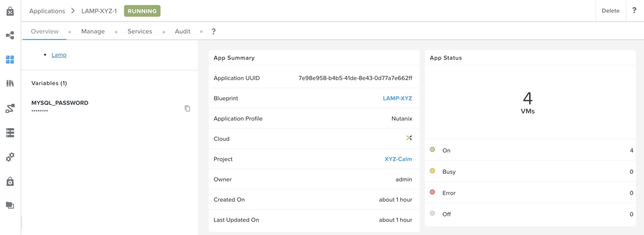Click the Variables (1) heading
Screen dimensions: 644x235
[49, 83]
